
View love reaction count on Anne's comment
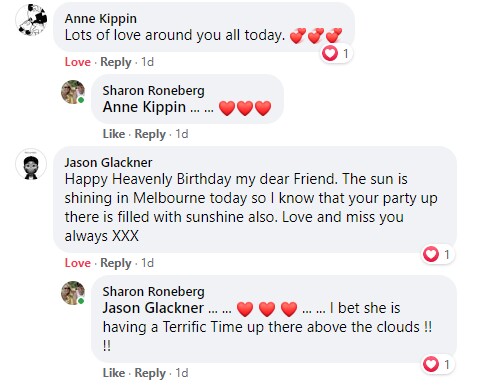coord(336,53)
